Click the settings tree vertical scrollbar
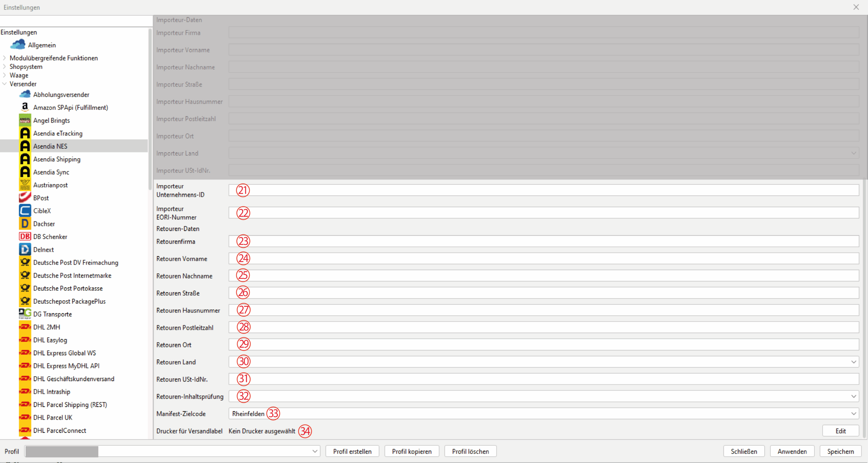Screen dimensions: 868x463 pos(150,109)
